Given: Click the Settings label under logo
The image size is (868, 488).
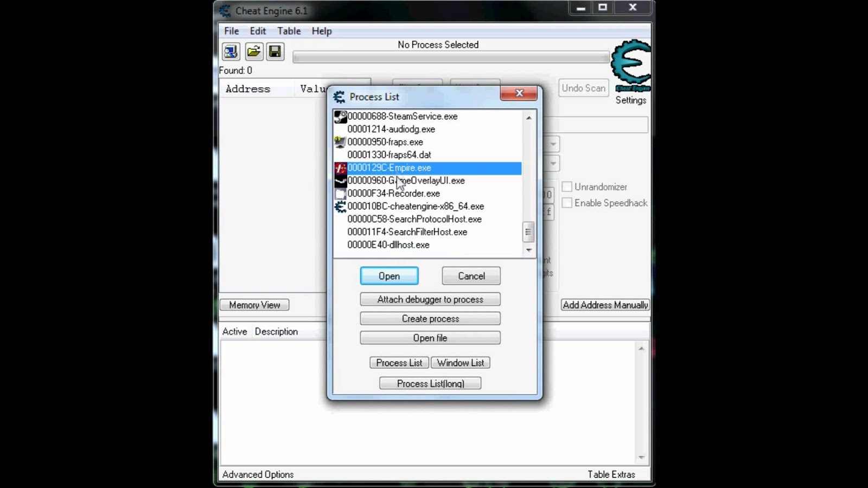Looking at the screenshot, I should coord(631,100).
